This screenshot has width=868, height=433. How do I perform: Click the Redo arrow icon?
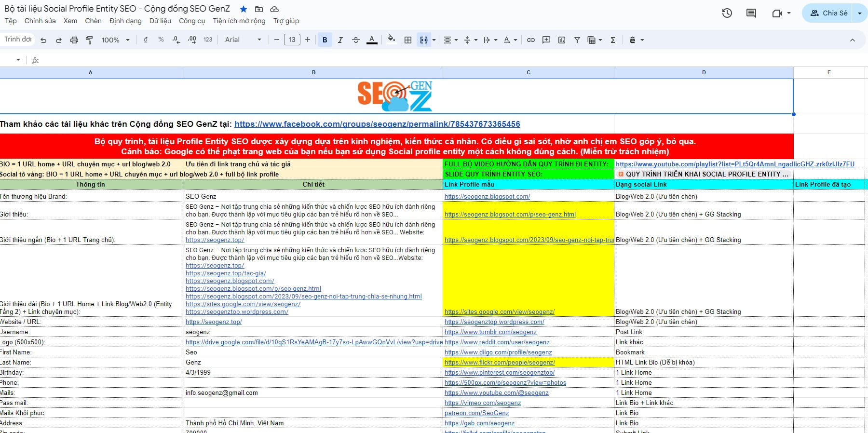coord(59,40)
